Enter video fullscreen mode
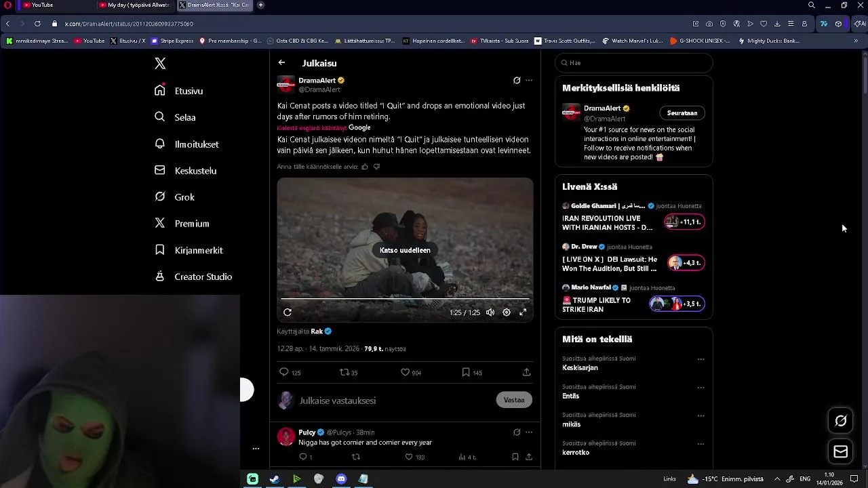The height and width of the screenshot is (488, 868). tap(523, 312)
